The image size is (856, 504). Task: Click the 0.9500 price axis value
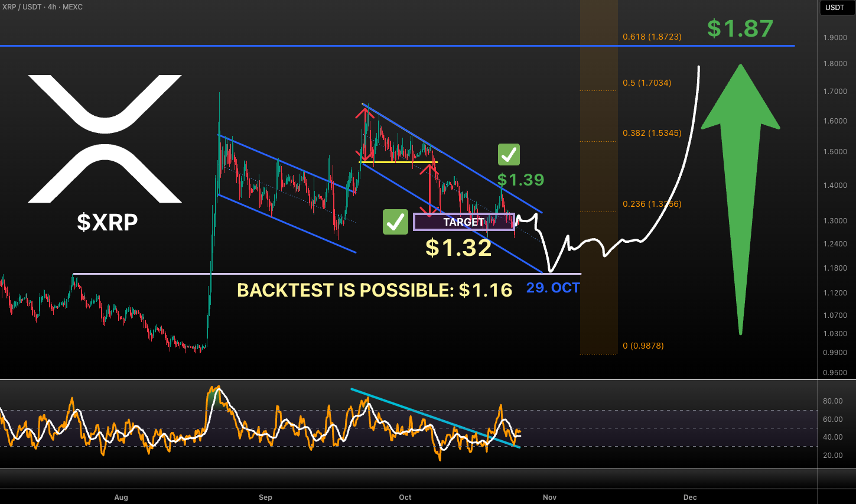(835, 373)
